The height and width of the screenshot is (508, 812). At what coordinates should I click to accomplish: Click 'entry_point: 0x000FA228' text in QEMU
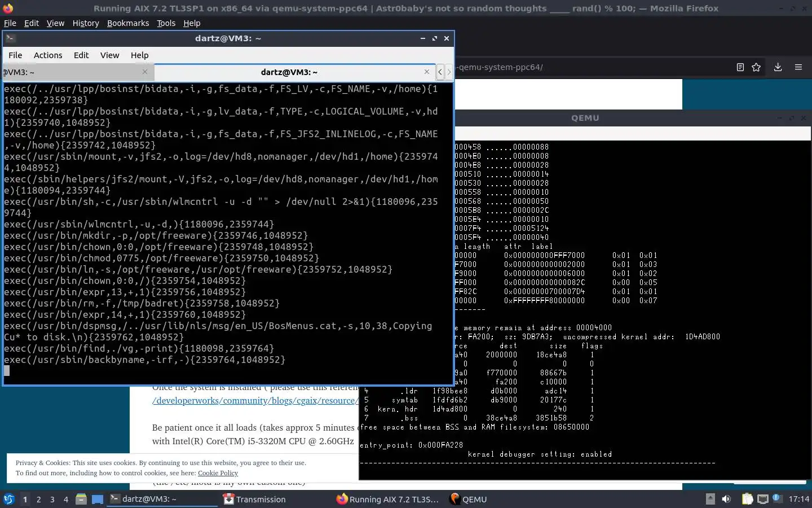tap(411, 445)
